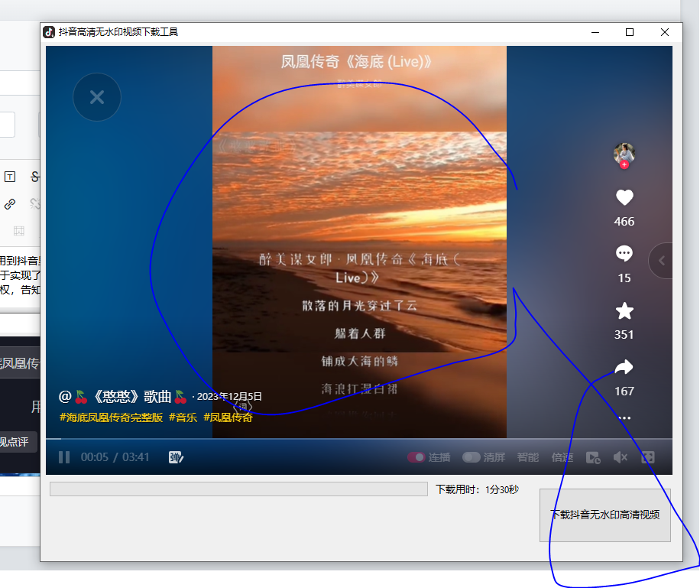
Task: Open comments via the speech bubble icon
Action: point(624,254)
